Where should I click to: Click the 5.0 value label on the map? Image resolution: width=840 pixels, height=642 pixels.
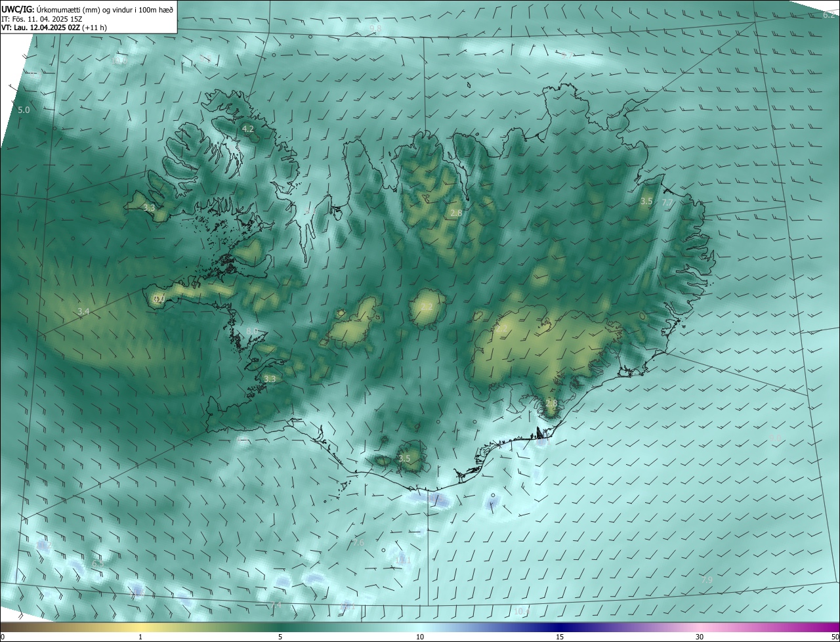click(x=24, y=110)
